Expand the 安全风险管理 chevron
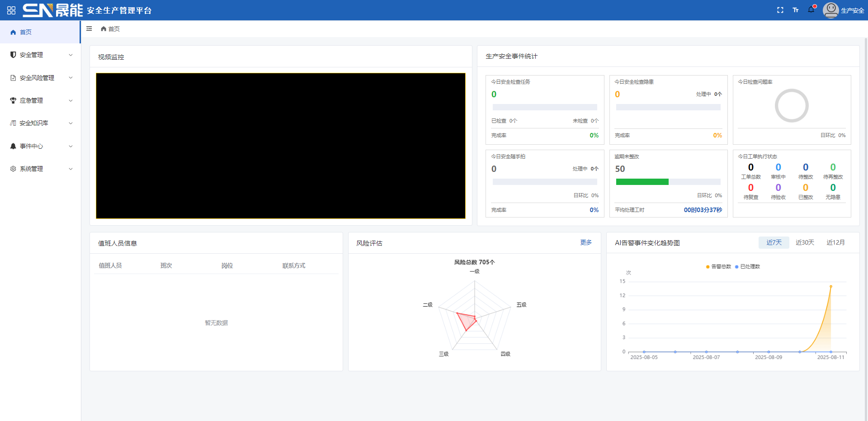The height and width of the screenshot is (421, 868). (71, 78)
